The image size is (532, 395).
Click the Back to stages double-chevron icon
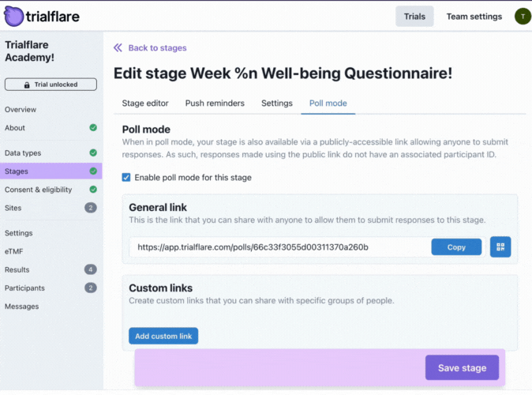[118, 47]
